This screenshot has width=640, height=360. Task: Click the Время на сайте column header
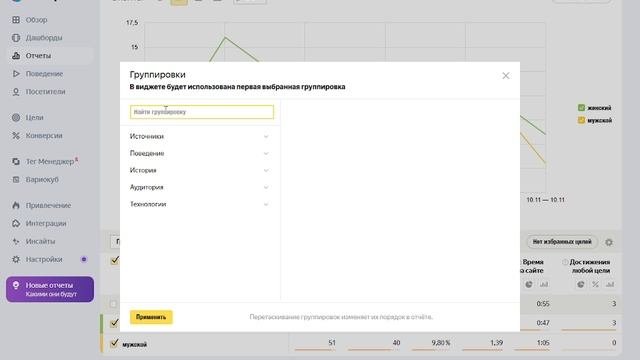533,266
